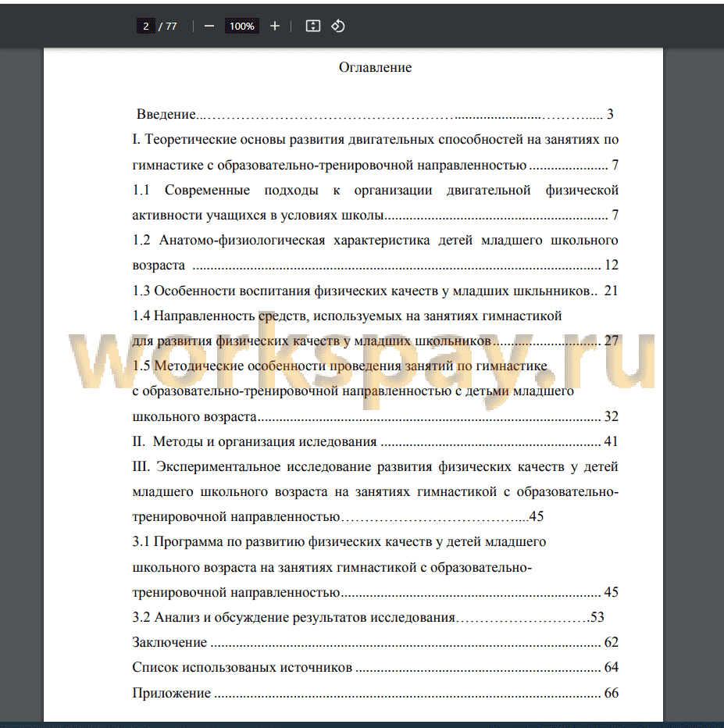Click the total page count '/ 77'
The width and height of the screenshot is (724, 728).
pyautogui.click(x=168, y=27)
